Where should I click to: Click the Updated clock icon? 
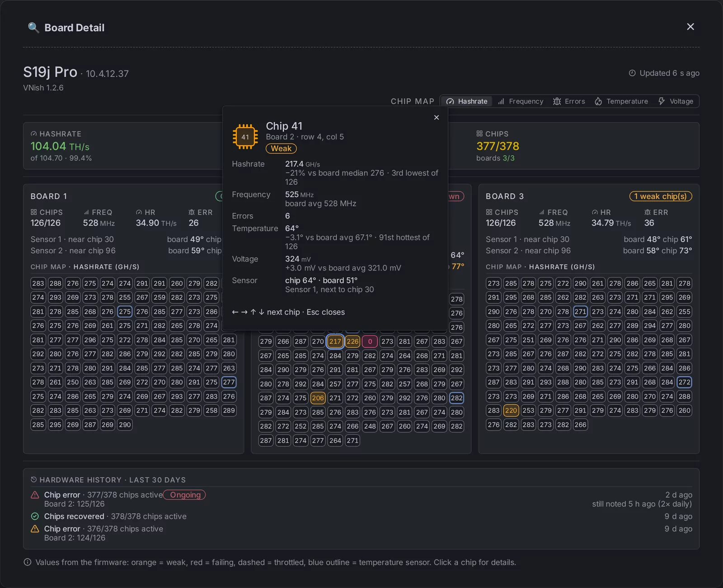[x=632, y=73]
